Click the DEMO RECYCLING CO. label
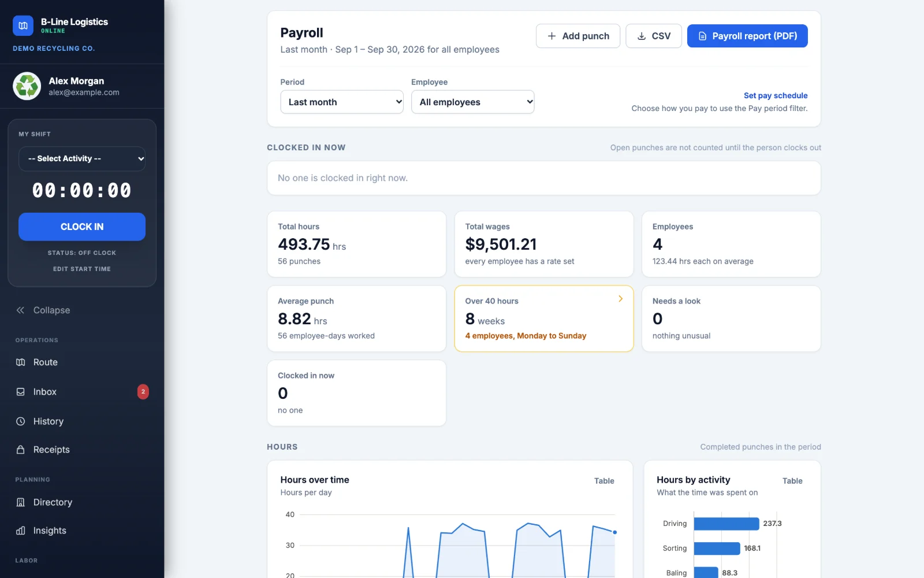This screenshot has height=578, width=924. click(x=54, y=49)
